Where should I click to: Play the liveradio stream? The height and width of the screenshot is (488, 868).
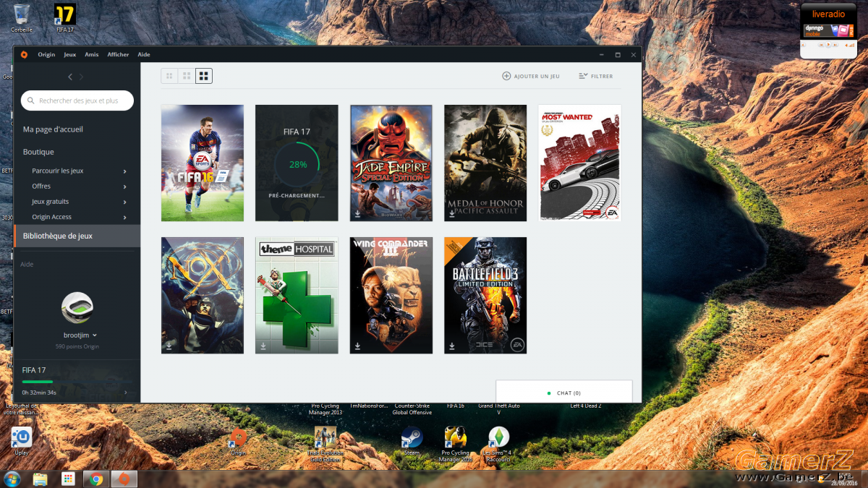click(x=830, y=45)
